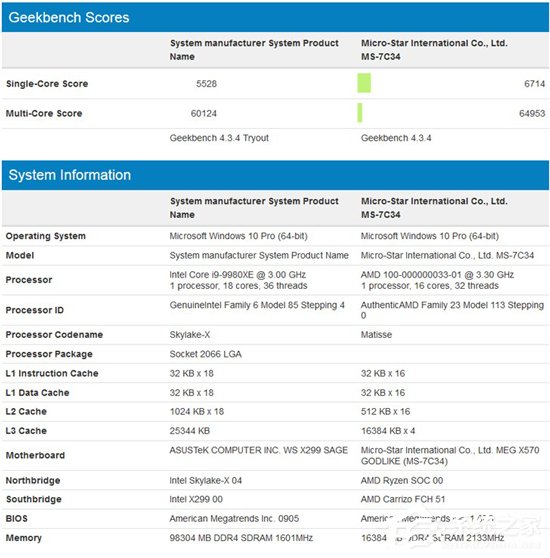This screenshot has width=550, height=558.
Task: Click 32 KB x 18 in L1 Instruction Cache row
Action: [x=191, y=373]
